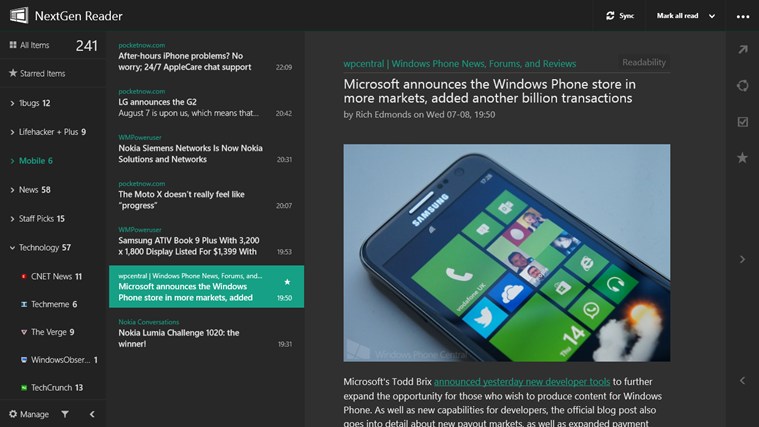Expand the Lifehacker + Plus folder
Viewport: 759px width, 427px height.
click(12, 132)
